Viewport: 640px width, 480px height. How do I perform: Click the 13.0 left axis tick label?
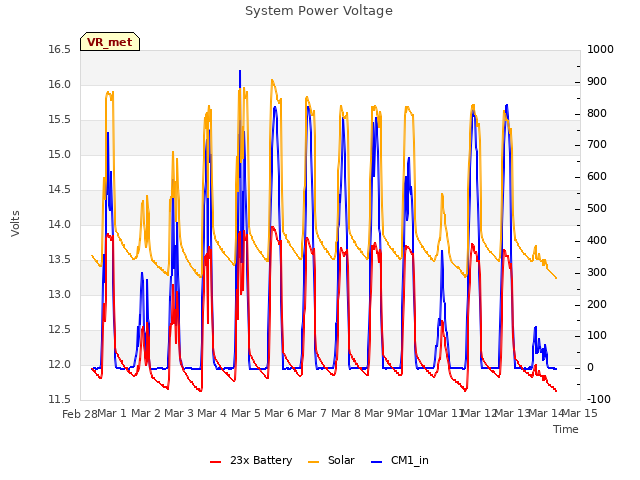click(60, 294)
